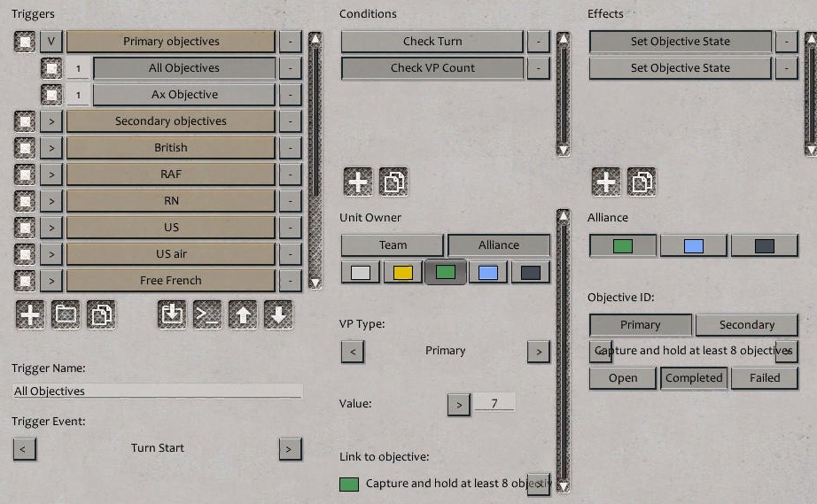This screenshot has width=817, height=504.
Task: Open the script console icon
Action: [207, 315]
